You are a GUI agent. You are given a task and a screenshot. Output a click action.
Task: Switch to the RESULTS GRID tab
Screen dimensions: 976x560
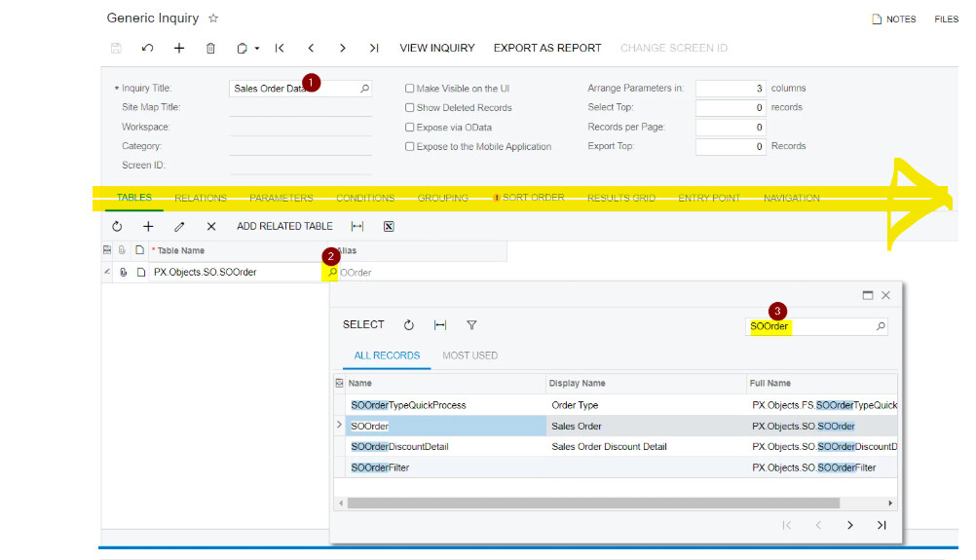click(620, 198)
